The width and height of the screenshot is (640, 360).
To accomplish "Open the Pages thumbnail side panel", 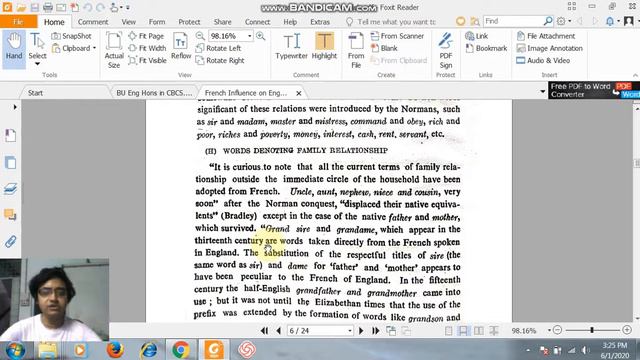I will pos(10,162).
